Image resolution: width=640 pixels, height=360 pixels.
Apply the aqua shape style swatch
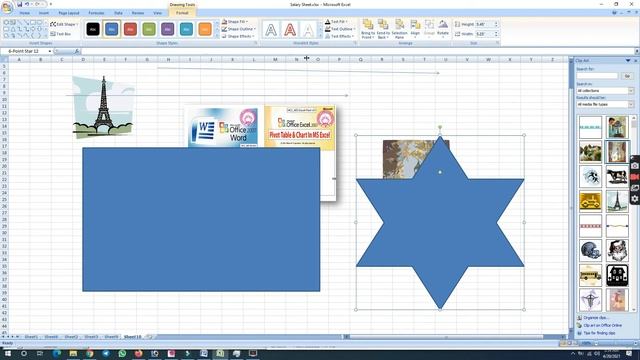click(x=186, y=29)
